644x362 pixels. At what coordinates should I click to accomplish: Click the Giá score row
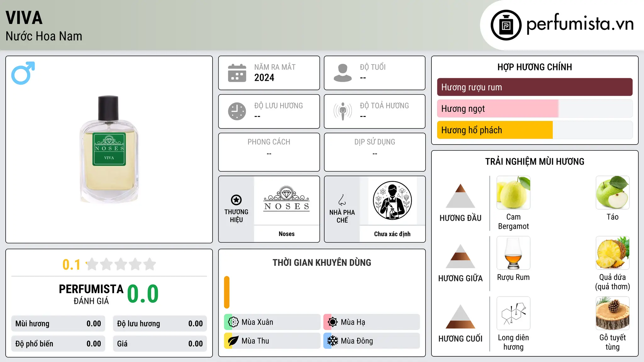click(160, 344)
